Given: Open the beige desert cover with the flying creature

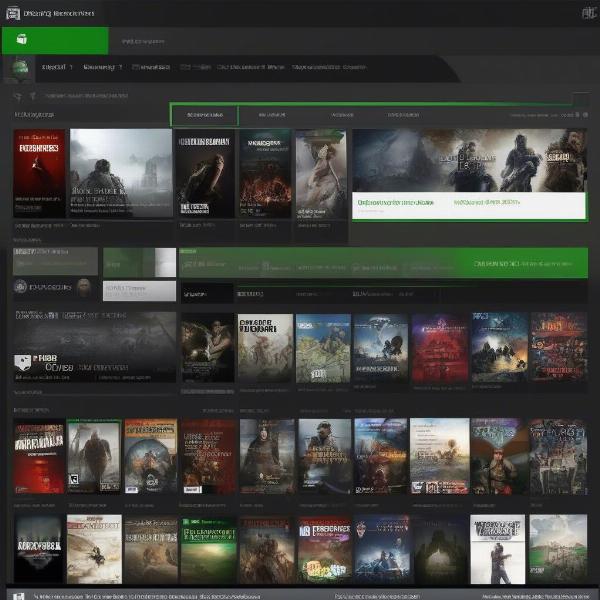Looking at the screenshot, I should click(x=94, y=549).
